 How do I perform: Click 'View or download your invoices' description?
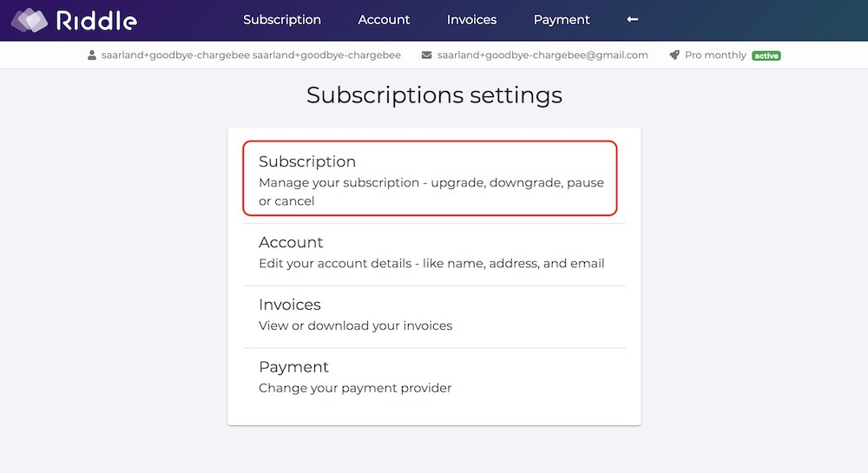pyautogui.click(x=355, y=325)
